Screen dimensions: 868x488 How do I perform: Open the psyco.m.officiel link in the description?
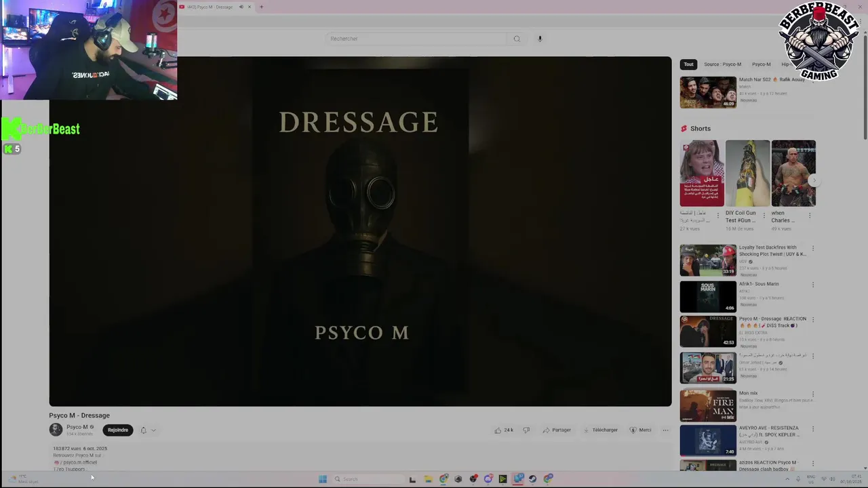pyautogui.click(x=79, y=462)
